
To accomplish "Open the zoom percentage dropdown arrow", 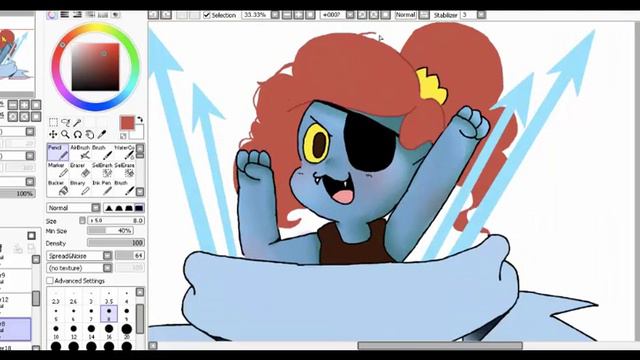I will (275, 15).
